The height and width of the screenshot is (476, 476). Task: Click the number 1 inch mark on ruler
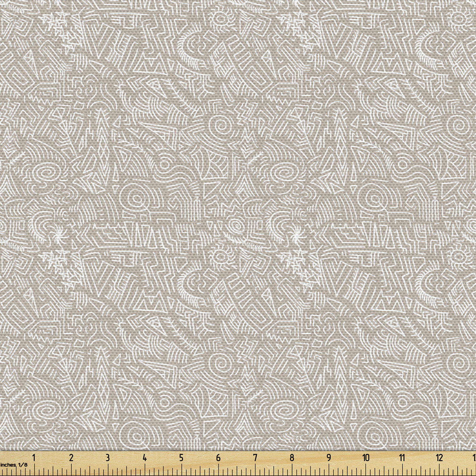point(34,457)
